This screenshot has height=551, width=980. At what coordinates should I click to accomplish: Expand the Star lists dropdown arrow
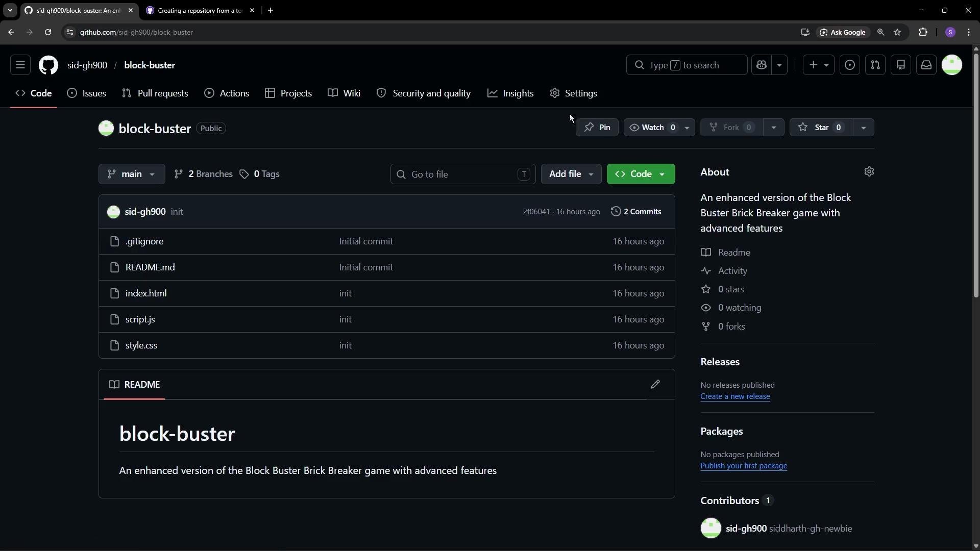coord(864,128)
